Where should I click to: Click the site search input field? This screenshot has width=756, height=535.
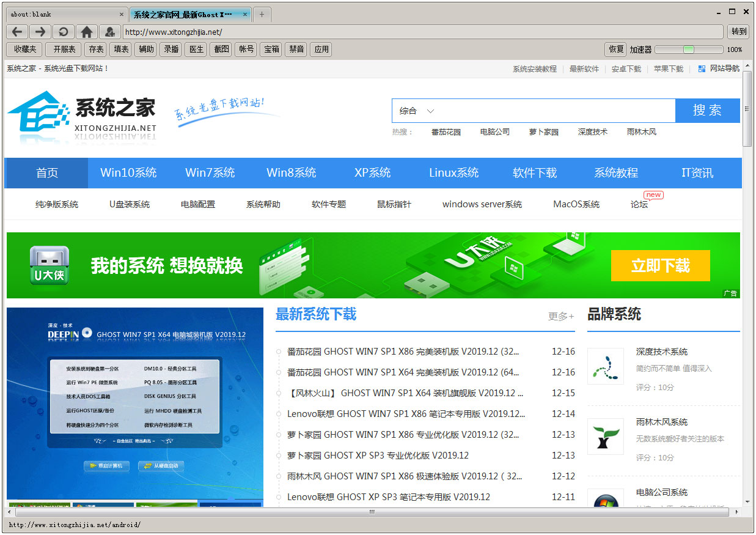[557, 111]
